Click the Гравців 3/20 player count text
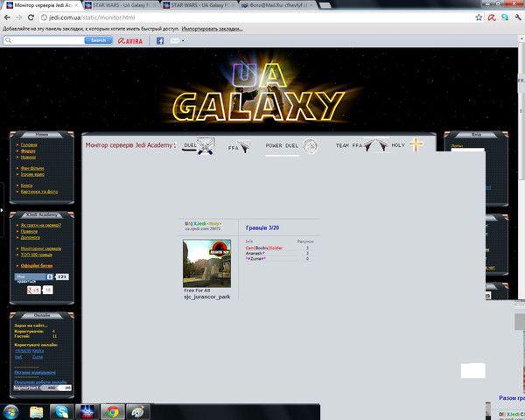The width and height of the screenshot is (525, 420). 262,227
